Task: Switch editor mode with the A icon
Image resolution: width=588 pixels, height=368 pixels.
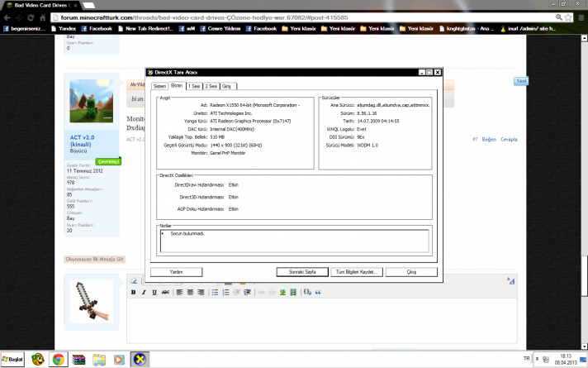Action: coord(510,280)
